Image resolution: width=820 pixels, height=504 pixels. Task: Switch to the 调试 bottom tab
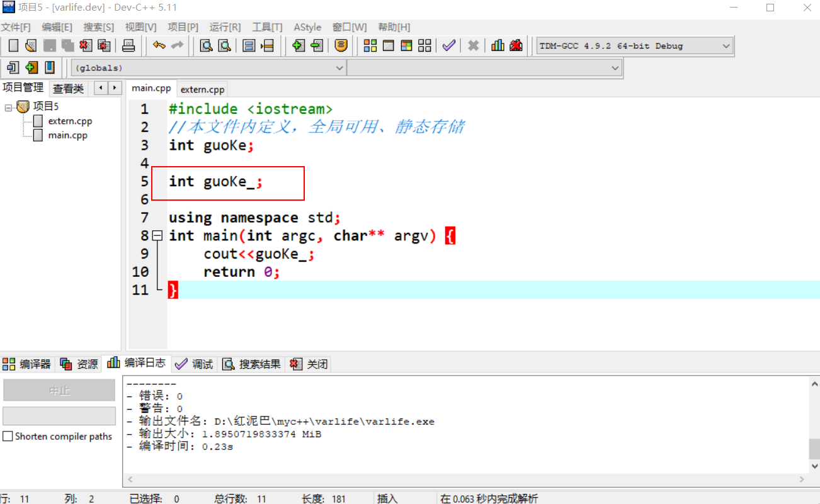(195, 364)
